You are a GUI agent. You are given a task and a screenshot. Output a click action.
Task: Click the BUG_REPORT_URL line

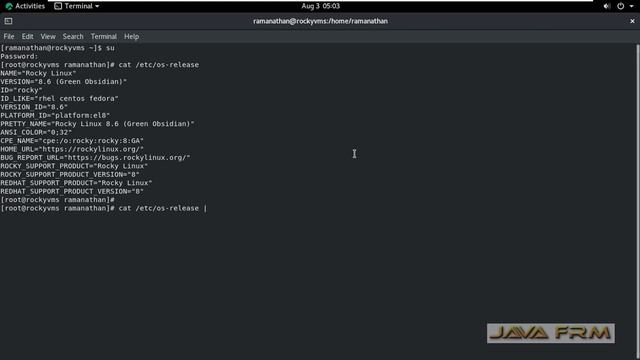click(95, 158)
